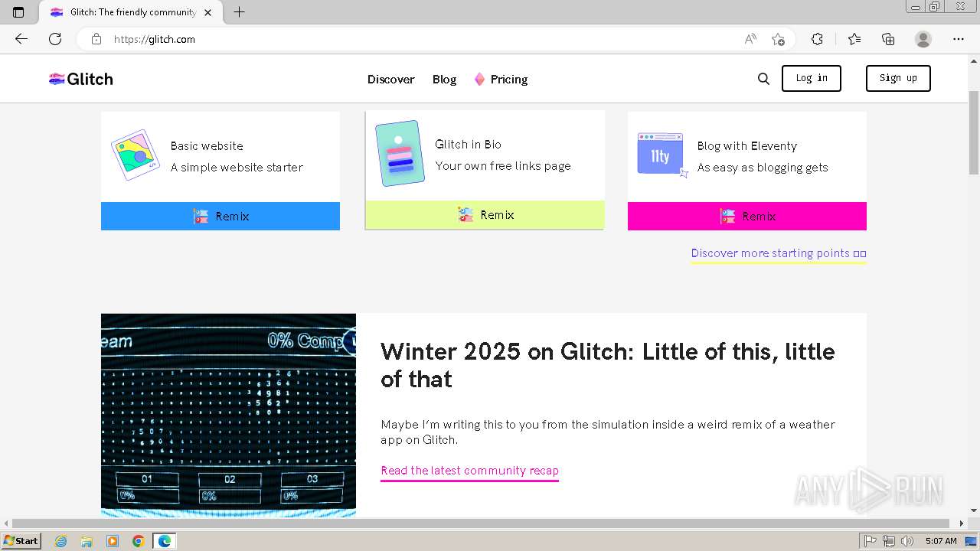
Task: Click the Blog with Eleventy title
Action: 747,146
